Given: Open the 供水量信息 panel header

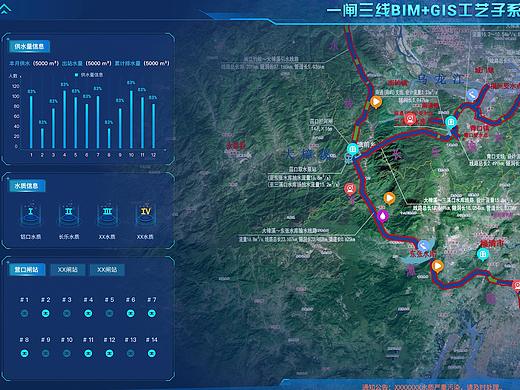Looking at the screenshot, I should click(x=29, y=46).
